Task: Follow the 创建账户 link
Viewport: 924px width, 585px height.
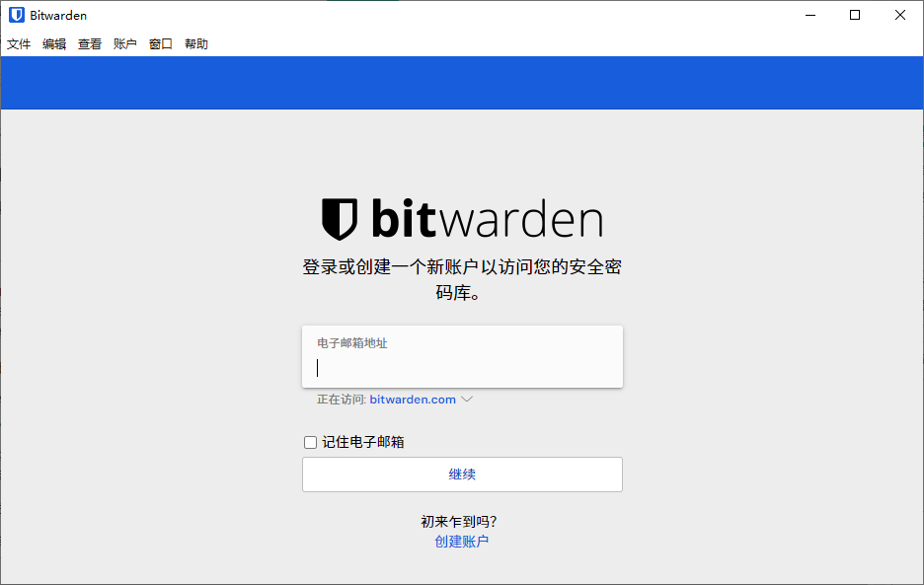Action: 461,542
